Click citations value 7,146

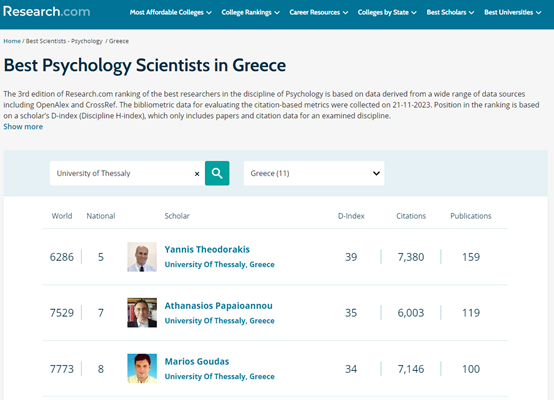pyautogui.click(x=411, y=369)
